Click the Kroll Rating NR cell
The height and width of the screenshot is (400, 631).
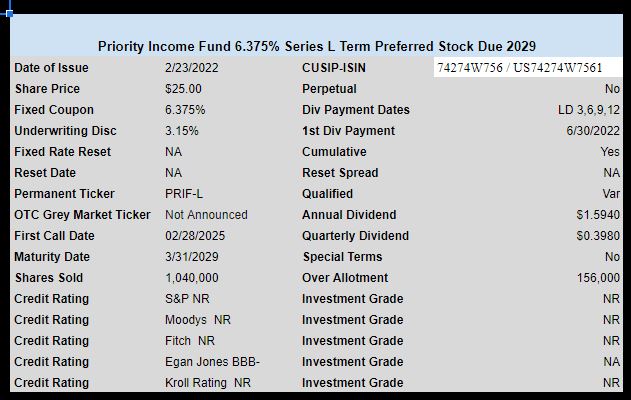(x=208, y=382)
